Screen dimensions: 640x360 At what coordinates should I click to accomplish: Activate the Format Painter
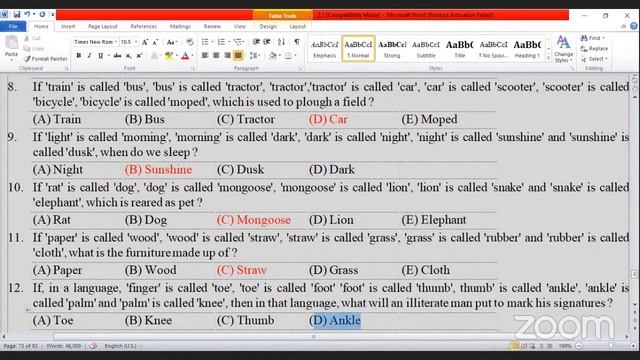click(x=45, y=59)
